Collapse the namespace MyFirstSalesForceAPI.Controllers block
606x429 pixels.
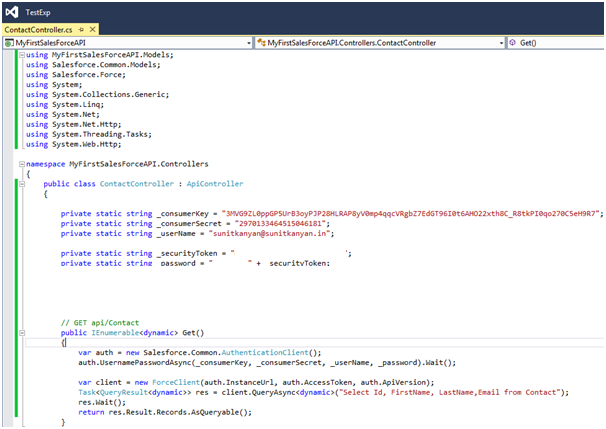[x=22, y=164]
